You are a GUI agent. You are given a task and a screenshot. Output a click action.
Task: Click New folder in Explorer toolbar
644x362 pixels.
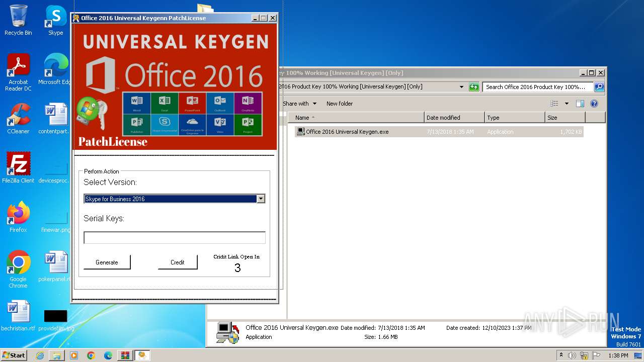tap(340, 104)
